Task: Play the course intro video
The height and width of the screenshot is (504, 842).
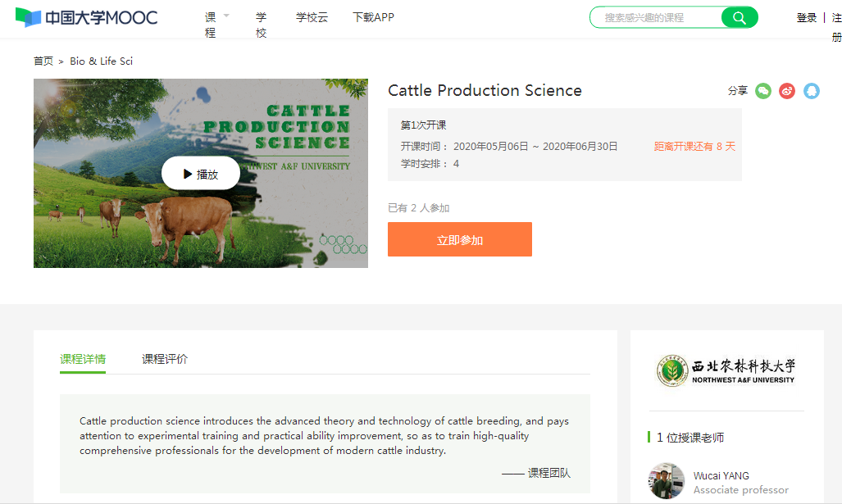Action: 201,174
